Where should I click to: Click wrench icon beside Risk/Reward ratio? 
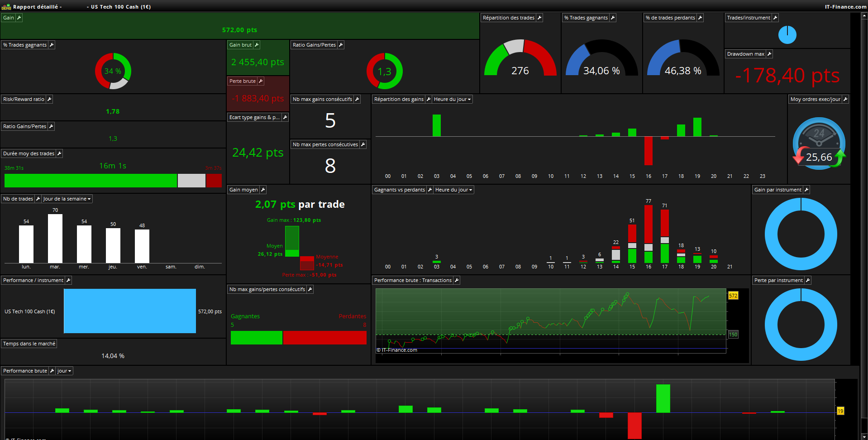49,99
